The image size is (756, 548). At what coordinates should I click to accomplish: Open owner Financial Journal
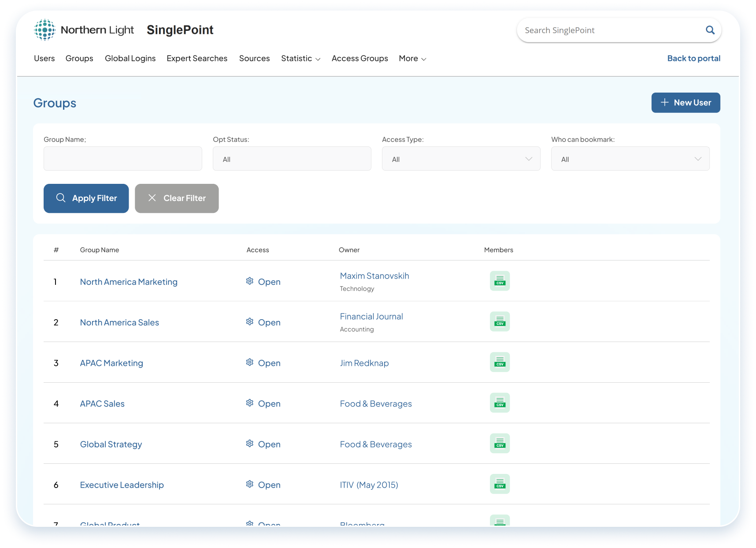[x=371, y=316]
